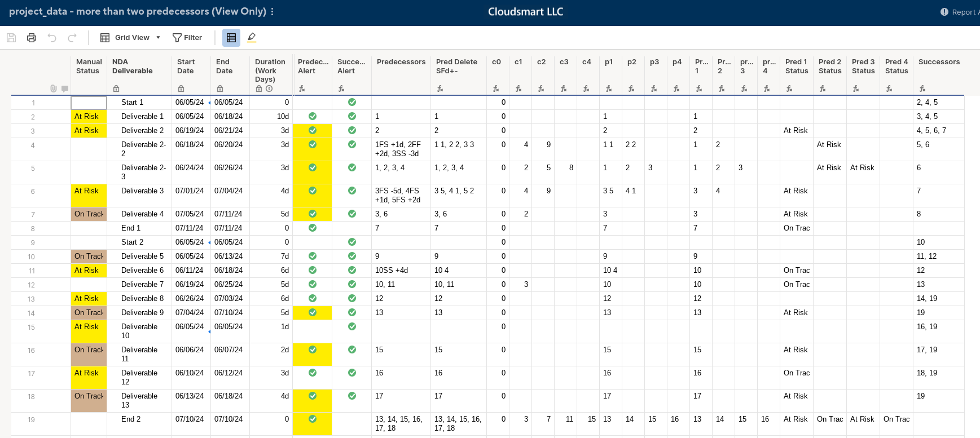This screenshot has width=980, height=438.
Task: Select row number 7
Action: tap(33, 215)
